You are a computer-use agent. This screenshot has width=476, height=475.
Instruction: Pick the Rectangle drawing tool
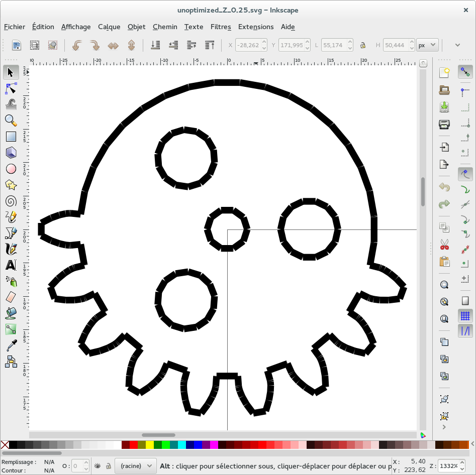pos(11,137)
